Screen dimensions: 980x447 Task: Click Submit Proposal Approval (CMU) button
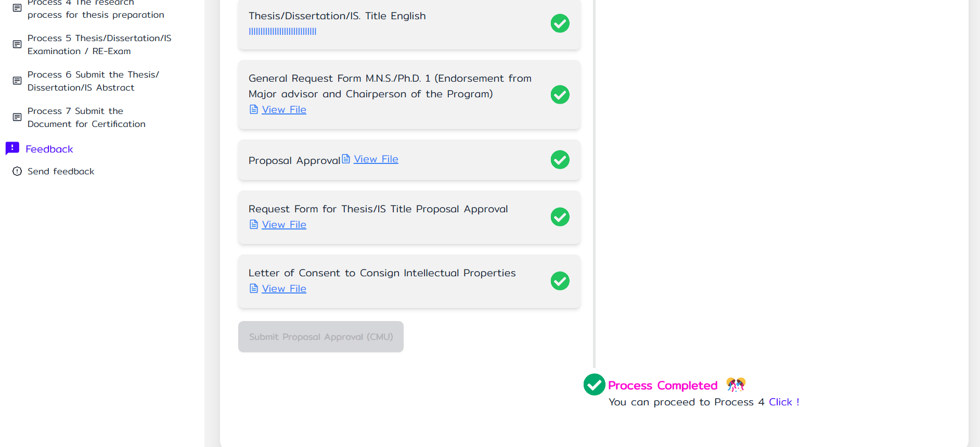(x=320, y=337)
